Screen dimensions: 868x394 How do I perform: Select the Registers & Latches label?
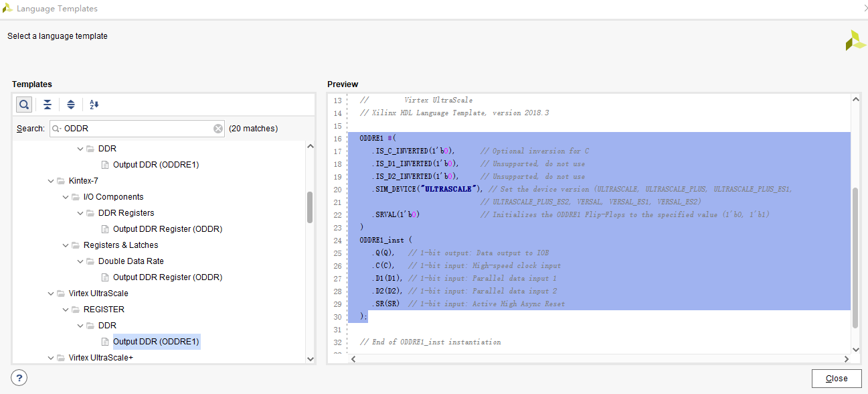click(120, 245)
